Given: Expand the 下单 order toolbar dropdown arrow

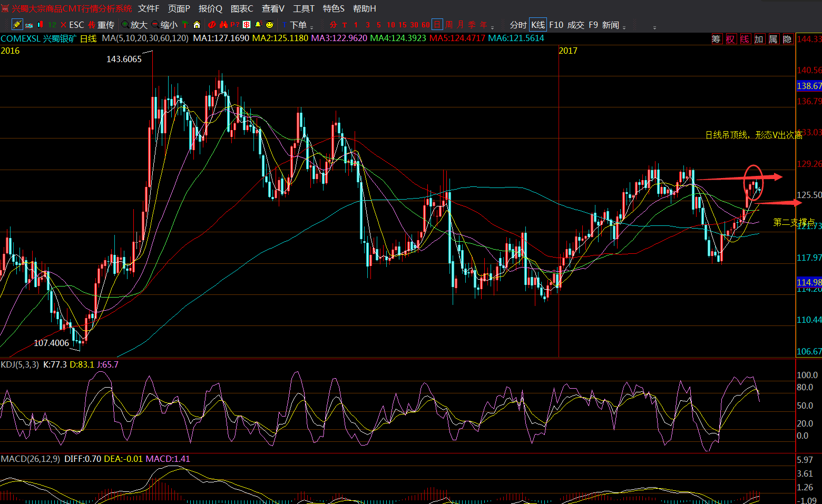Looking at the screenshot, I should coord(312,27).
